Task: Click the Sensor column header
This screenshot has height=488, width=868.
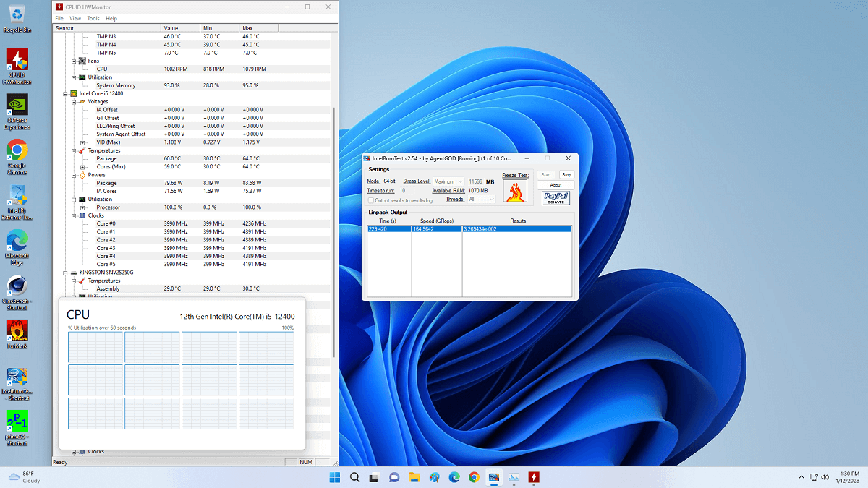Action: click(x=107, y=28)
